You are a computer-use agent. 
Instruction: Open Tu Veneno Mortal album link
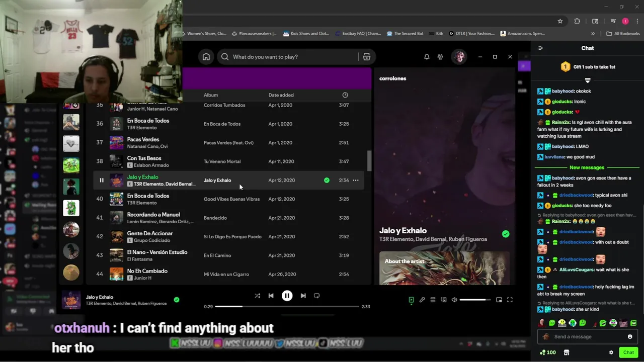222,161
